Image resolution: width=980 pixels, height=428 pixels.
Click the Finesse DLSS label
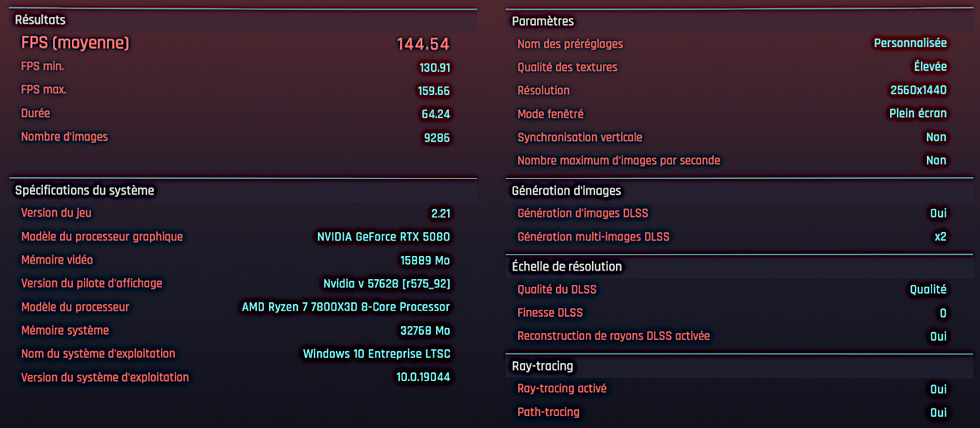[x=550, y=312]
